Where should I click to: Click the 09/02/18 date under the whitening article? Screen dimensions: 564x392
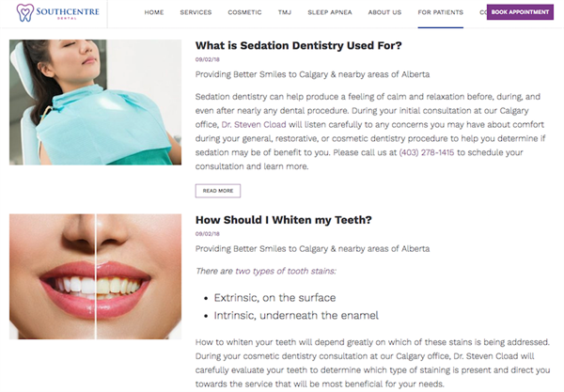pos(208,234)
